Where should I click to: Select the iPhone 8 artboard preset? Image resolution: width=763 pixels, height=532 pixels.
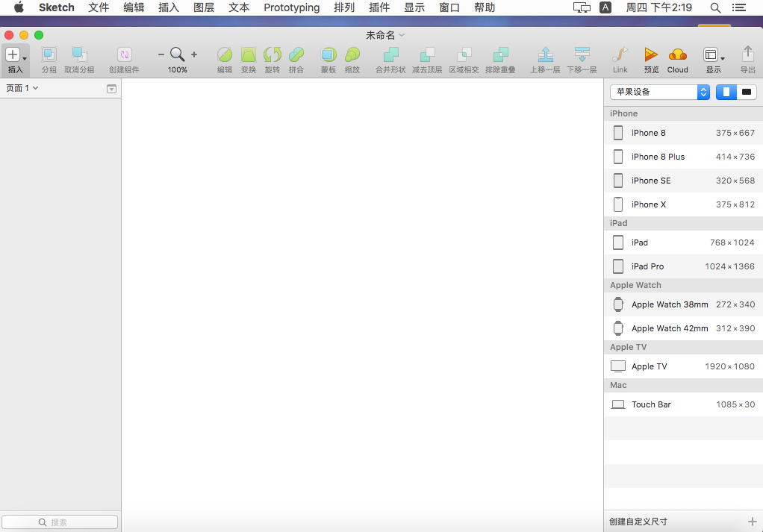click(x=683, y=133)
